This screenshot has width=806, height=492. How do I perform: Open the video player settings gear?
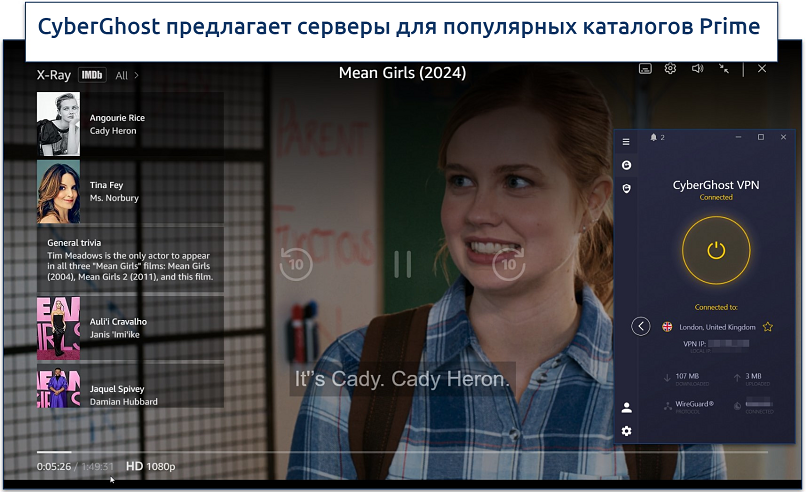click(x=671, y=68)
